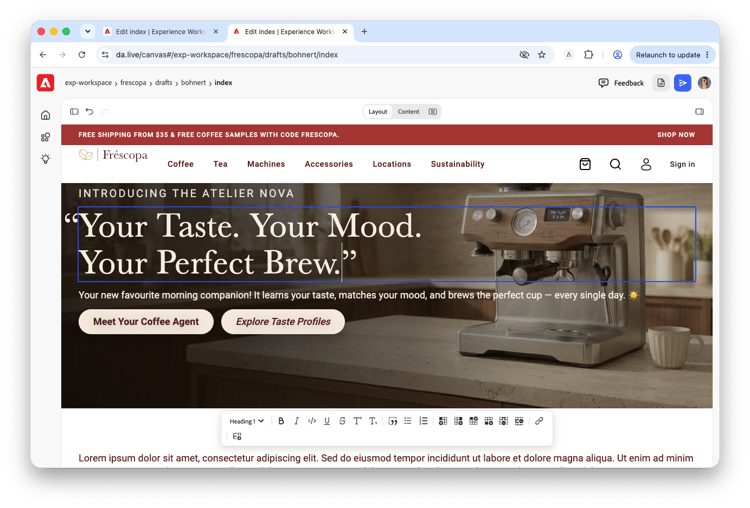This screenshot has width=750, height=508.
Task: Open the user profile avatar
Action: tap(704, 83)
